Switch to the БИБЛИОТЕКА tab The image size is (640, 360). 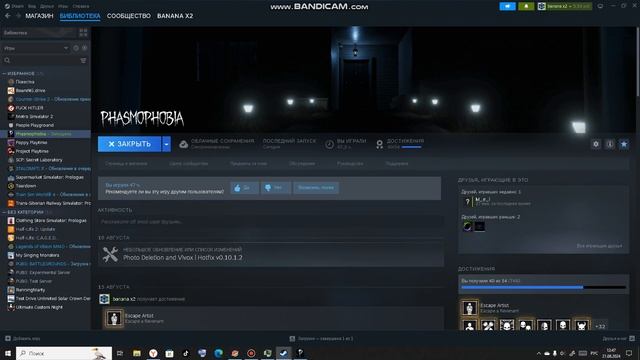(80, 16)
